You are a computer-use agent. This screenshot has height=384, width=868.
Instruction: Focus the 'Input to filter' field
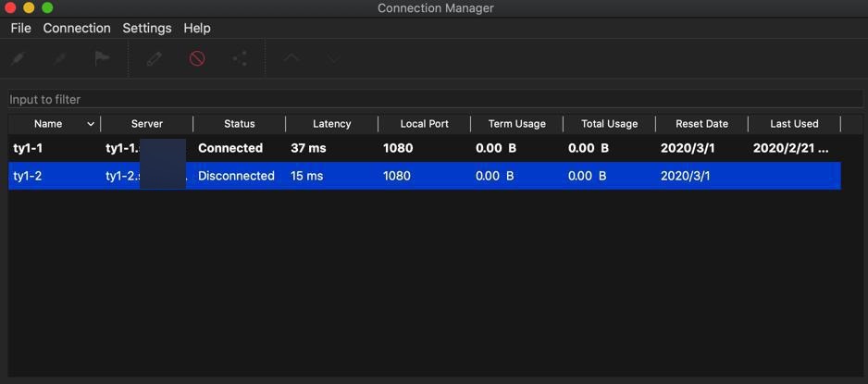(434, 99)
